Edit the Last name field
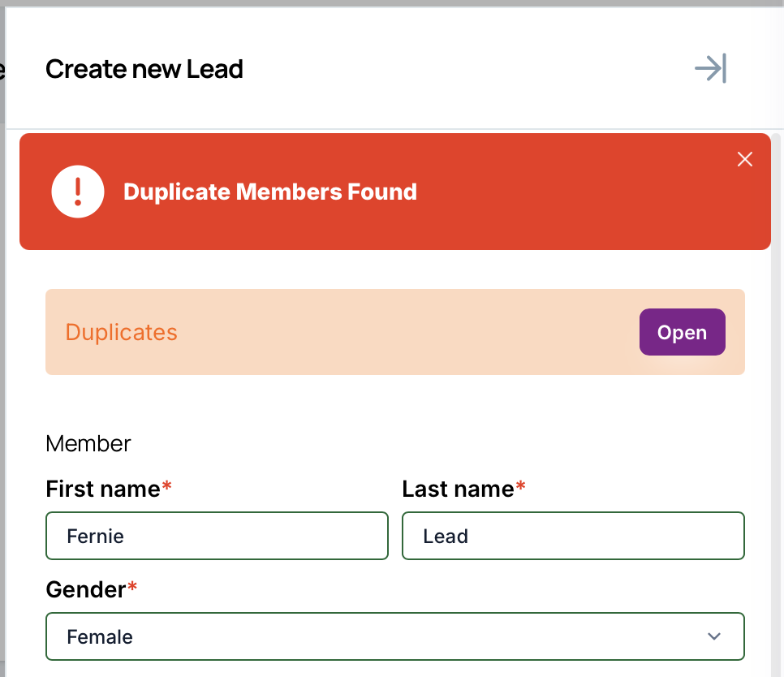 (573, 536)
